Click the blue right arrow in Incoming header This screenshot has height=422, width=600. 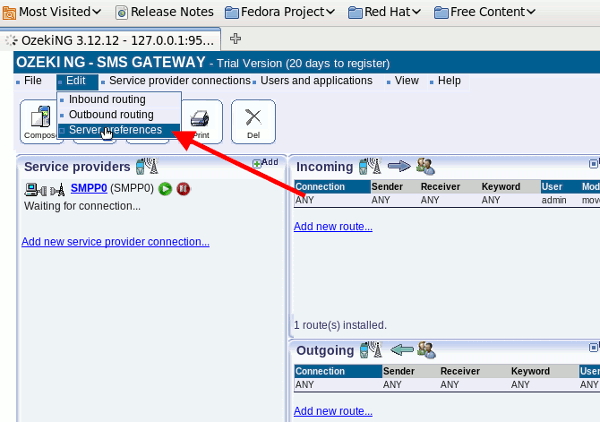pyautogui.click(x=399, y=166)
